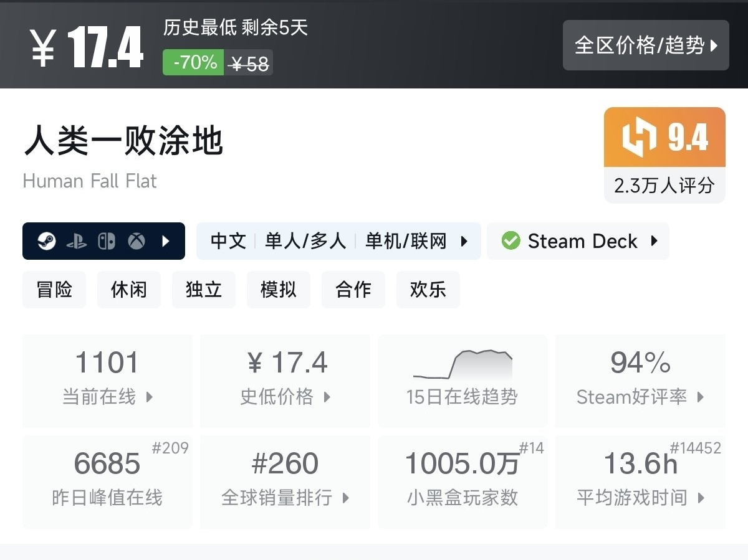
Task: Click the green Steam Deck verified checkmark
Action: click(511, 241)
